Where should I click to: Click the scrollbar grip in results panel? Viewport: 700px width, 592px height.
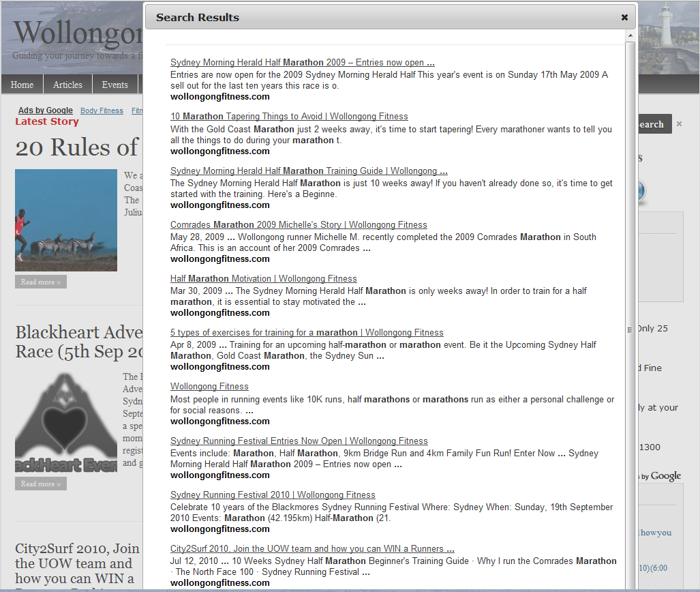pyautogui.click(x=630, y=330)
